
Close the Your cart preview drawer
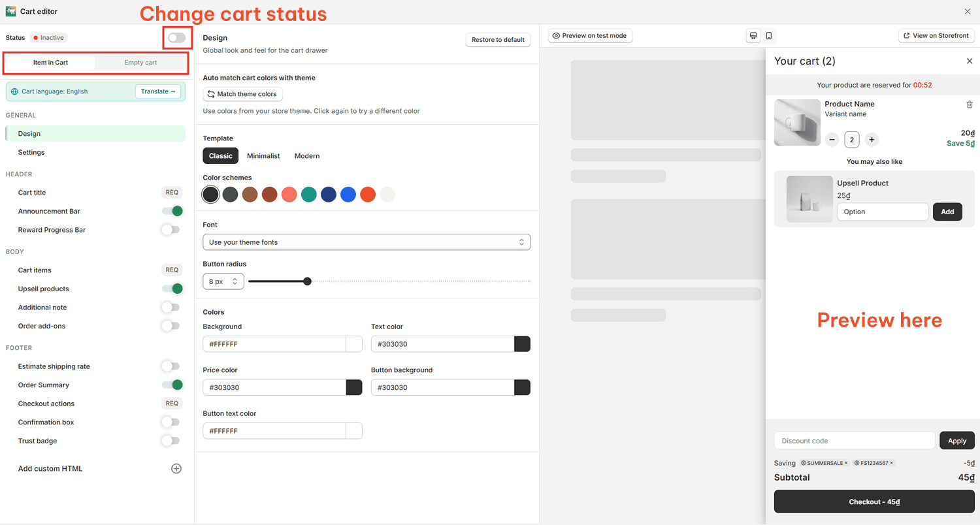pos(970,61)
